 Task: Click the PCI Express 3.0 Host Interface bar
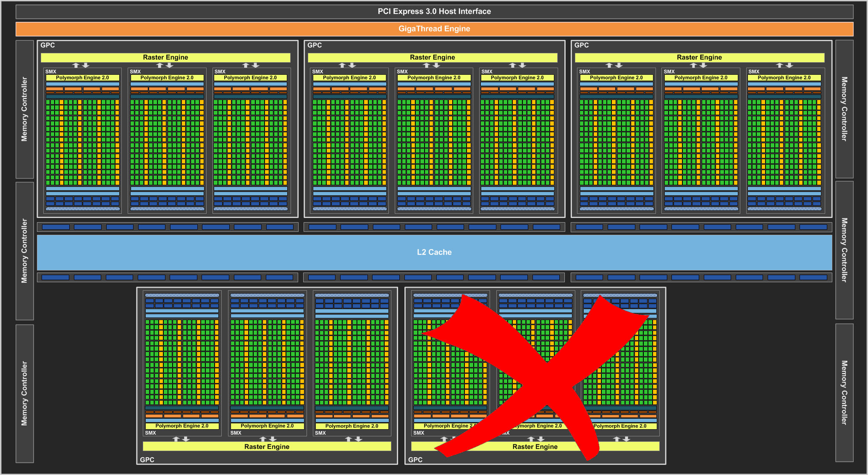(x=434, y=11)
